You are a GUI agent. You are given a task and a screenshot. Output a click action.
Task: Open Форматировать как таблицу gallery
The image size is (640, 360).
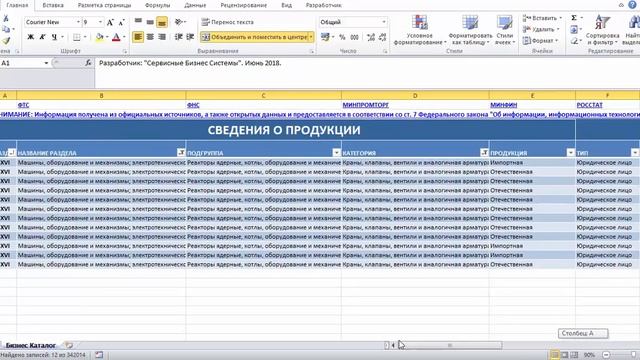[x=470, y=30]
